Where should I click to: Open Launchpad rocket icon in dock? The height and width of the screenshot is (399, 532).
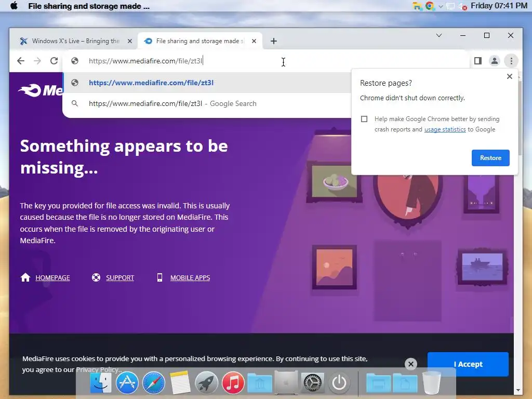[206, 383]
